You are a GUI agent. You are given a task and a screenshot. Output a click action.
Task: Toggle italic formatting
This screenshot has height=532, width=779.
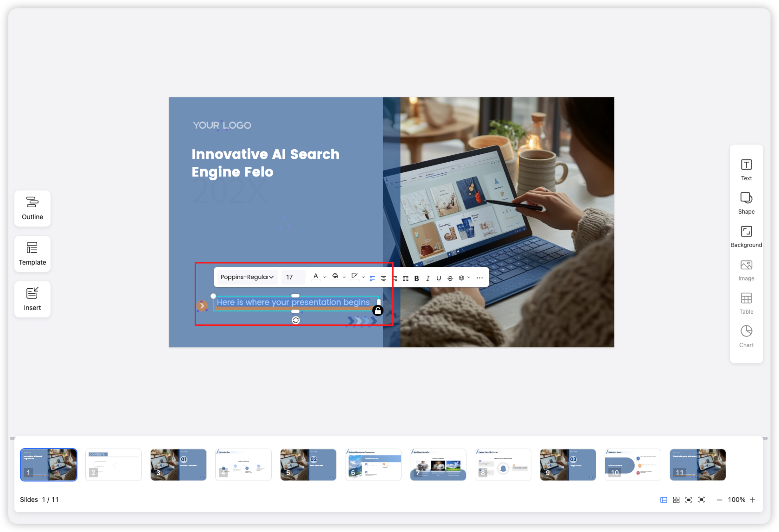click(x=428, y=278)
